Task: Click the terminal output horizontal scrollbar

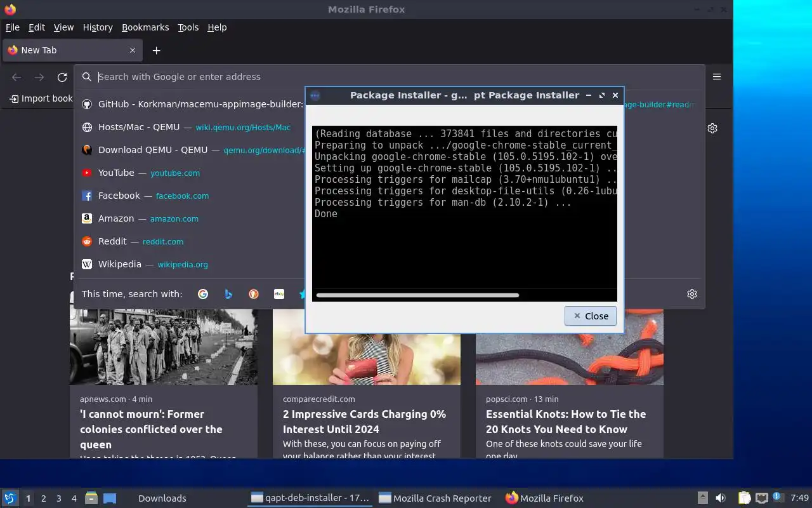Action: click(417, 295)
